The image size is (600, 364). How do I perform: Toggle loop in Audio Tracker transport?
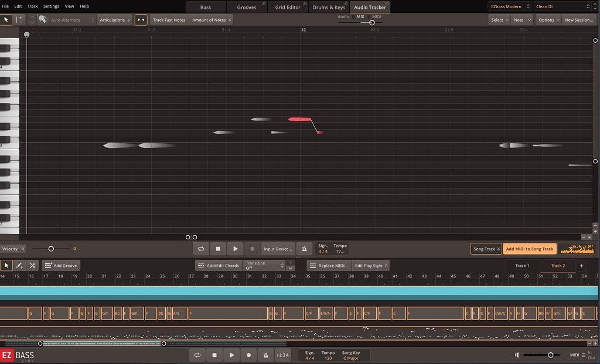click(x=201, y=249)
